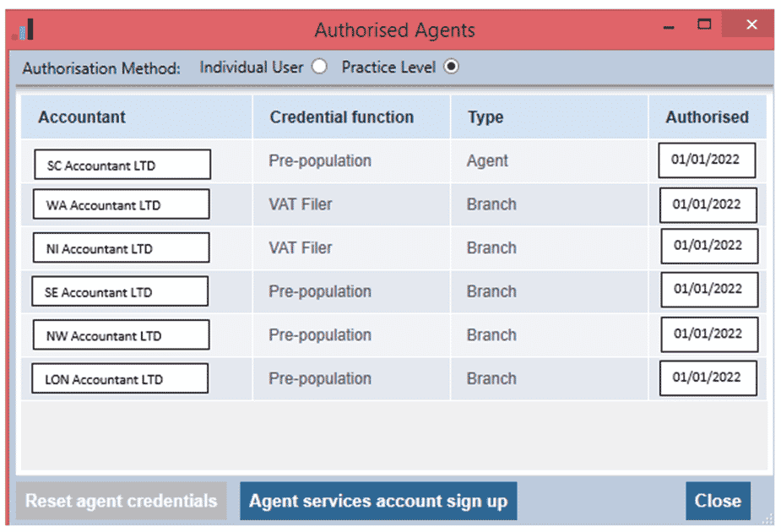The image size is (781, 532).
Task: Click the Reset agent credentials button
Action: click(x=121, y=501)
